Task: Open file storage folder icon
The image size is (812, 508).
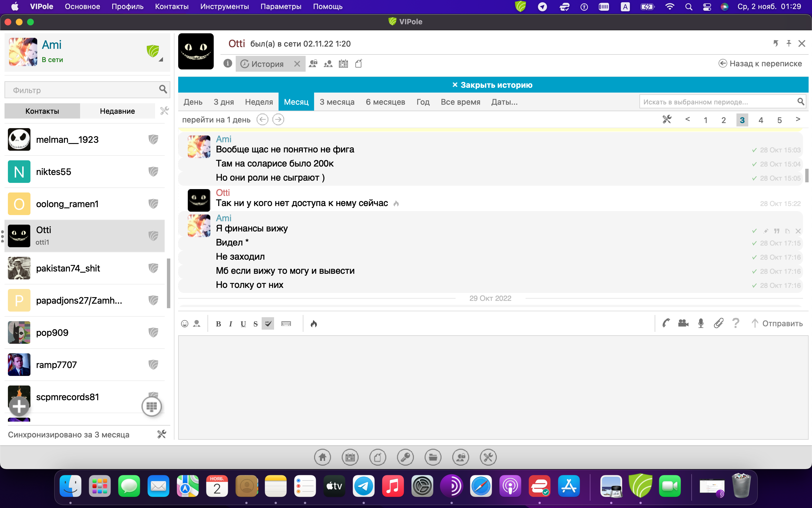Action: [x=433, y=457]
